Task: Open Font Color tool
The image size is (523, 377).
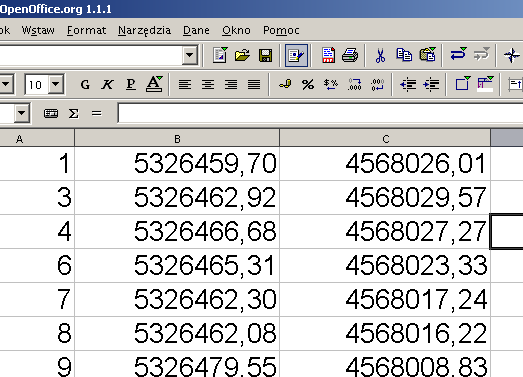Action: tap(154, 84)
